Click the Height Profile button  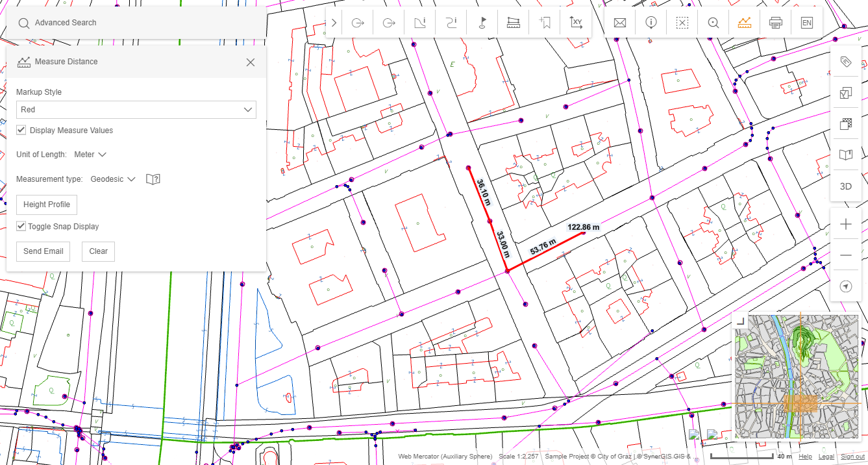(x=46, y=205)
